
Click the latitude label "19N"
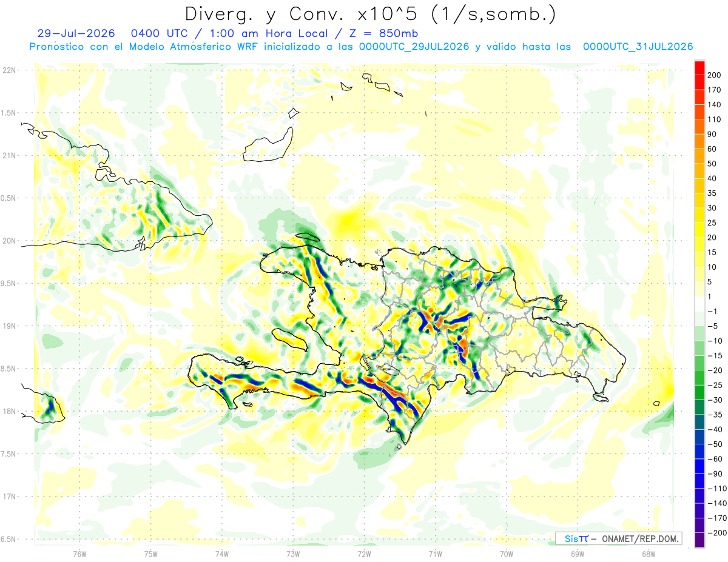(9, 326)
